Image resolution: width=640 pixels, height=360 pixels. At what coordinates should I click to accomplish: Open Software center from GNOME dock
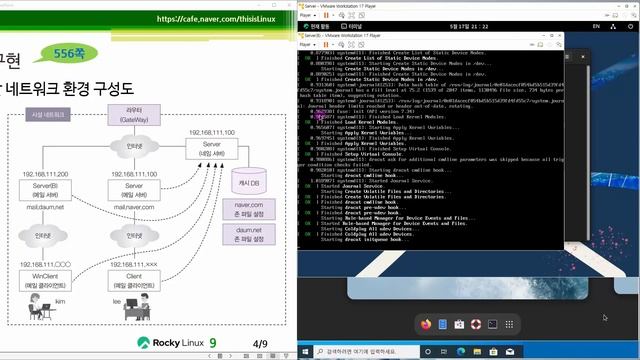[x=459, y=324]
